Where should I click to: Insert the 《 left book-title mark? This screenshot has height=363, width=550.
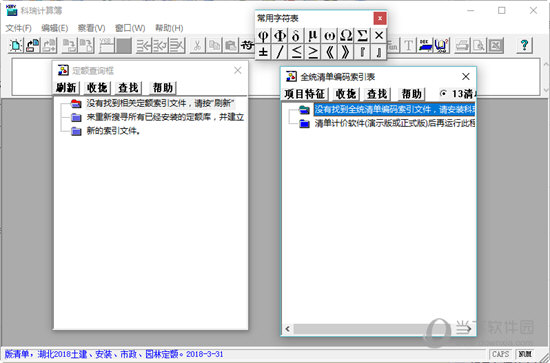tap(329, 52)
